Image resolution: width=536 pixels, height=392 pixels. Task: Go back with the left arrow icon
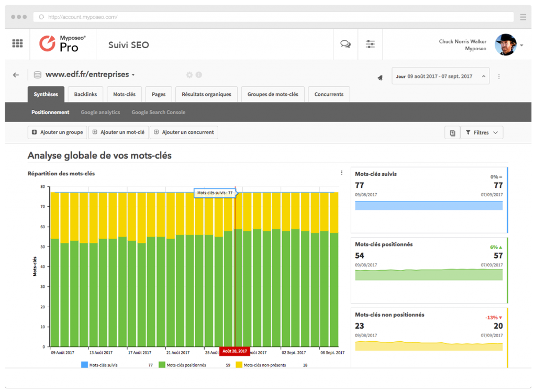coord(16,75)
